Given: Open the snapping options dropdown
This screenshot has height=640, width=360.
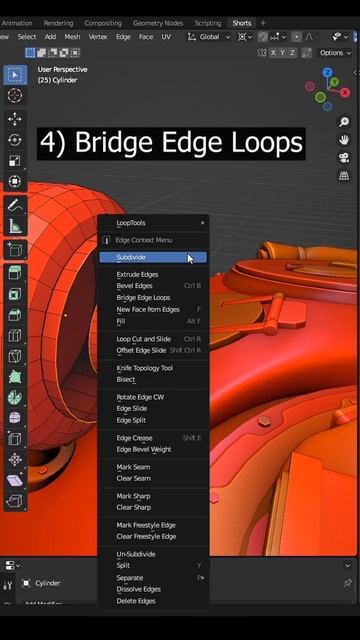Looking at the screenshot, I should pyautogui.click(x=278, y=37).
